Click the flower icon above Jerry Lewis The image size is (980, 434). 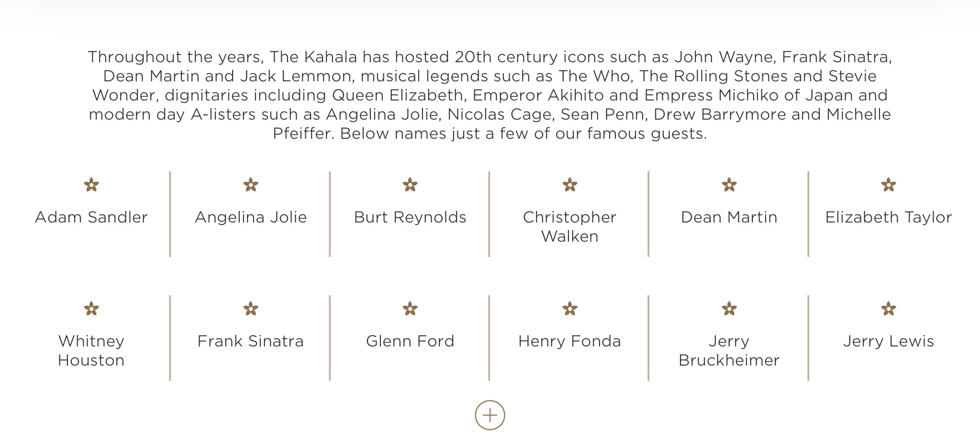click(x=889, y=309)
